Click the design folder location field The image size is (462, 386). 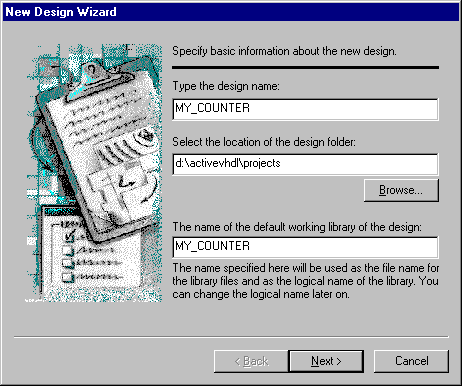(305, 164)
